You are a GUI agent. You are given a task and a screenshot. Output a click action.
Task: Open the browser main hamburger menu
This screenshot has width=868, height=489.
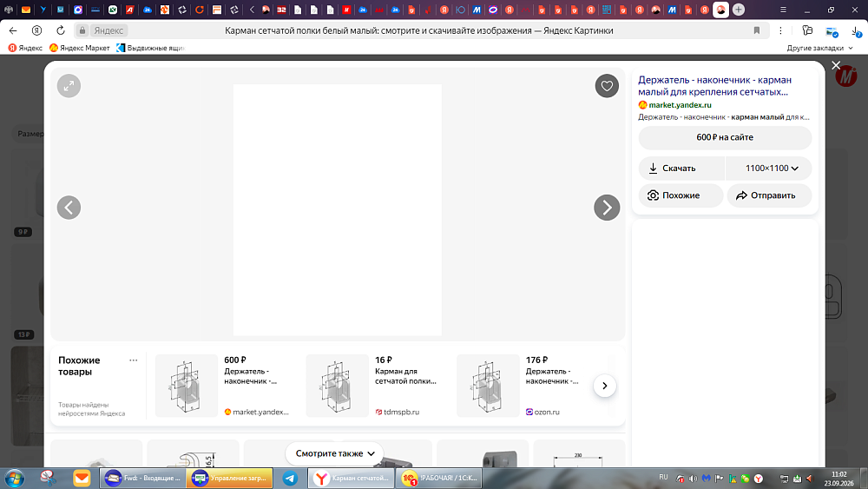point(783,10)
